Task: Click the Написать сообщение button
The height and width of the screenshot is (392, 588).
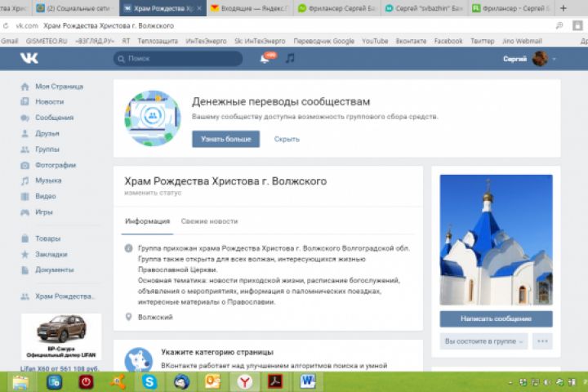Action: 496,318
